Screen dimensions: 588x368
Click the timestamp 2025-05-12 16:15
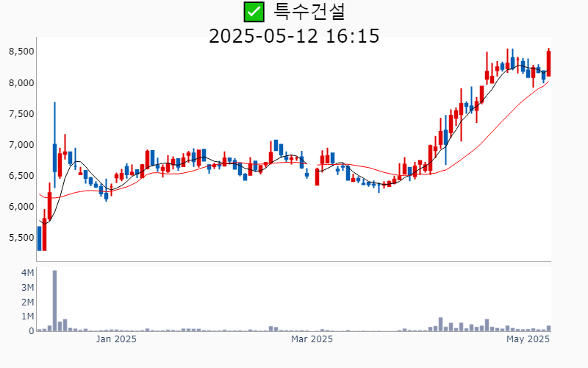(294, 36)
